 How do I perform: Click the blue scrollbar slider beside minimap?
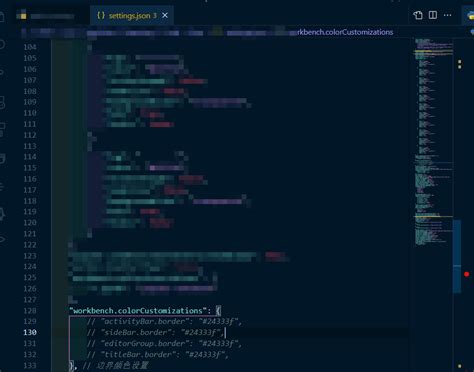tap(457, 256)
